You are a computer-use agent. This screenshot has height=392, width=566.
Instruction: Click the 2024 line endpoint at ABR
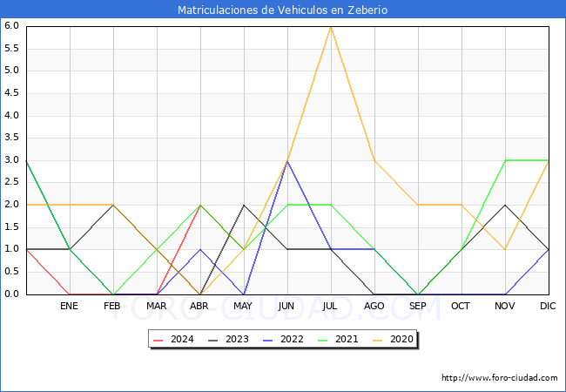click(200, 205)
